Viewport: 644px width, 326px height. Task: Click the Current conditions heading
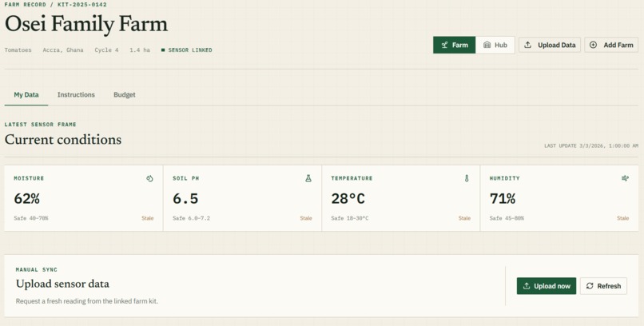[63, 140]
